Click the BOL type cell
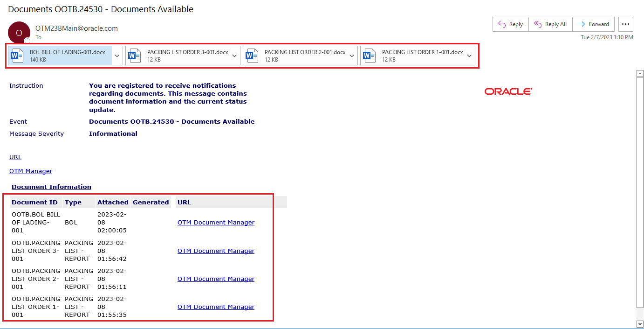The height and width of the screenshot is (329, 644). point(71,223)
